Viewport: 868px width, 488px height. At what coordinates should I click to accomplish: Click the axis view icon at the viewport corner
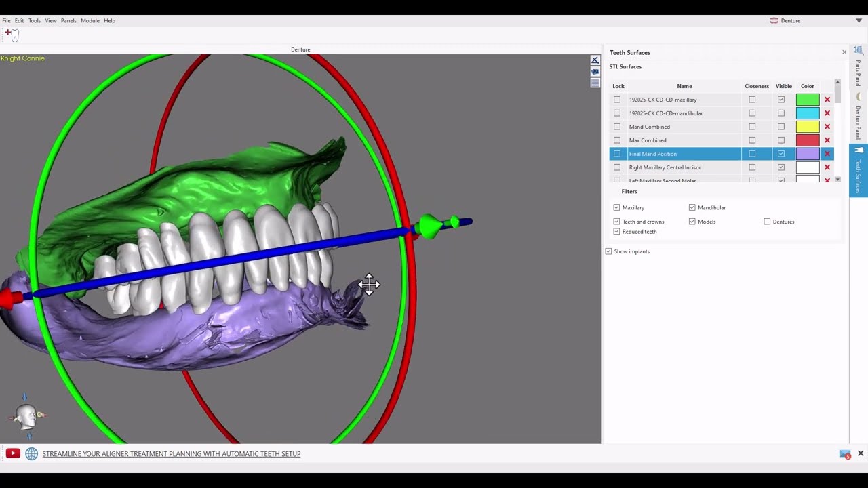coord(595,60)
